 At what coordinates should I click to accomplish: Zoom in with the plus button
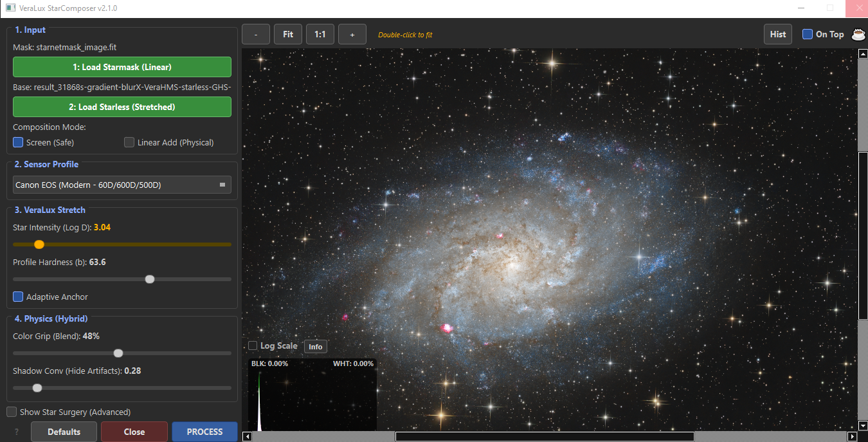(352, 34)
